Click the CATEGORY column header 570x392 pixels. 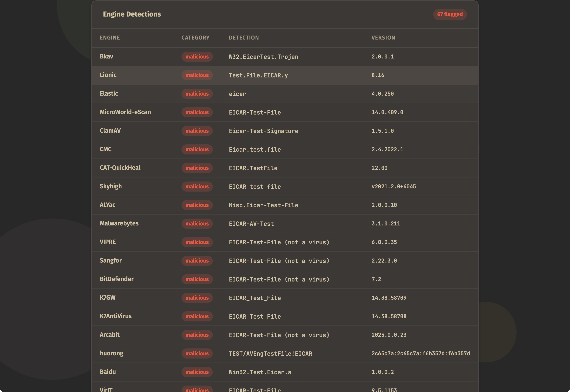[195, 38]
